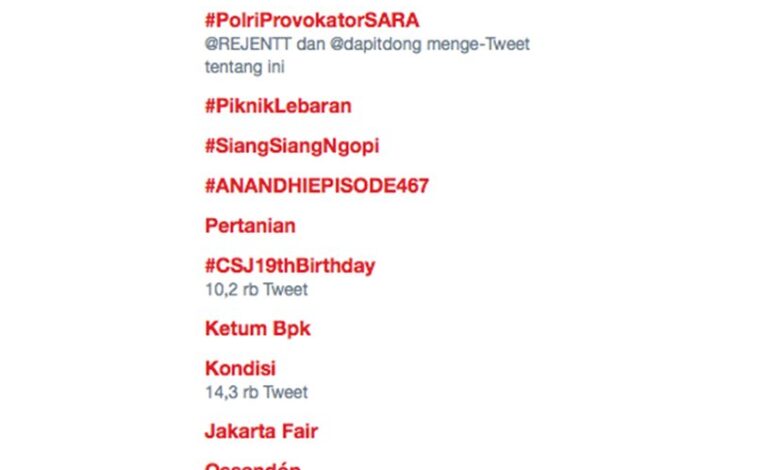Click the 'Tweet' word beside 14,3 rb
The image size is (780, 470).
click(x=286, y=392)
